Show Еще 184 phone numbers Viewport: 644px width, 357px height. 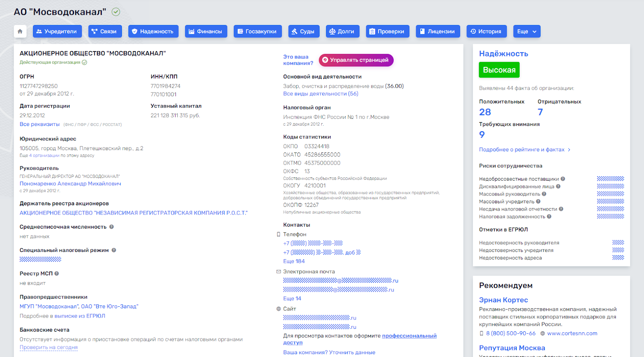294,262
